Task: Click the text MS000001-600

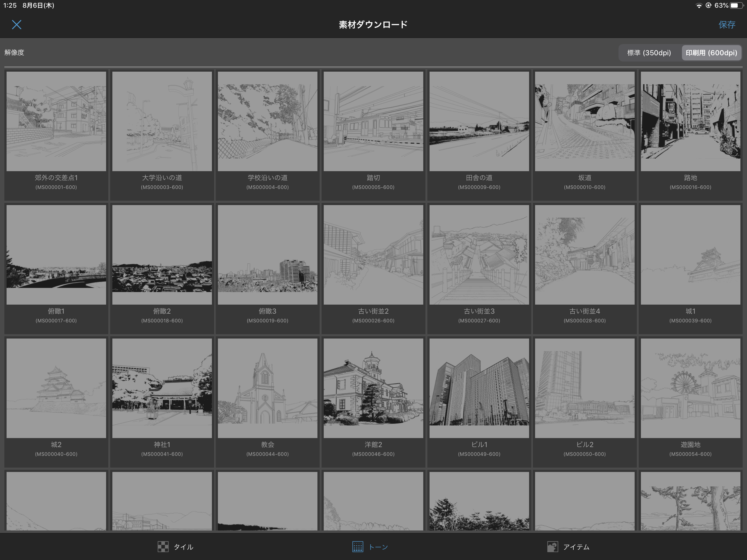Action: tap(56, 187)
